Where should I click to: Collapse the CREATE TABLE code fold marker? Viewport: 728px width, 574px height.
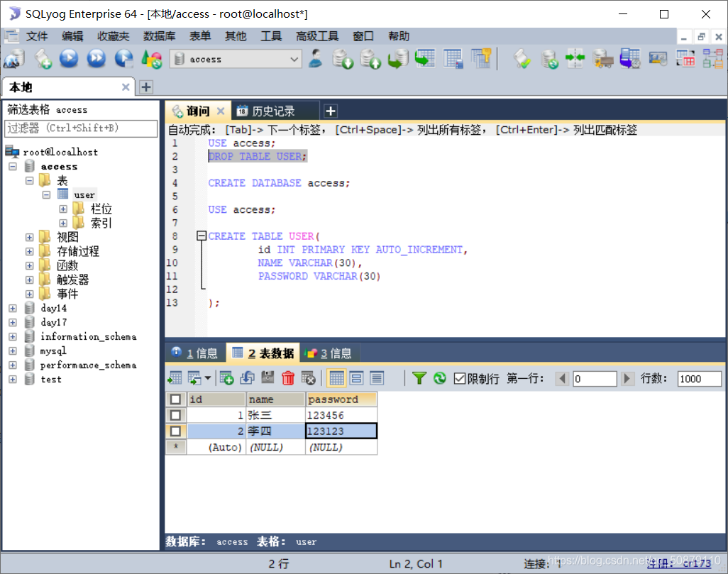pos(202,236)
